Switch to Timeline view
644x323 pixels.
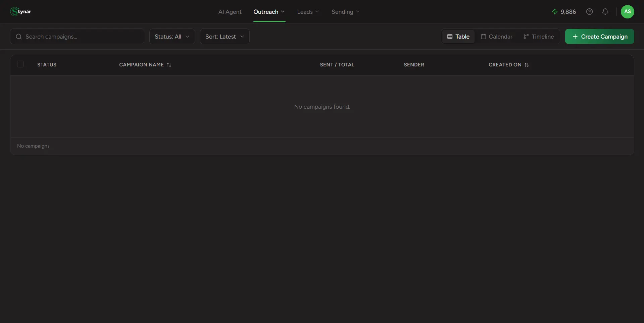click(x=539, y=37)
